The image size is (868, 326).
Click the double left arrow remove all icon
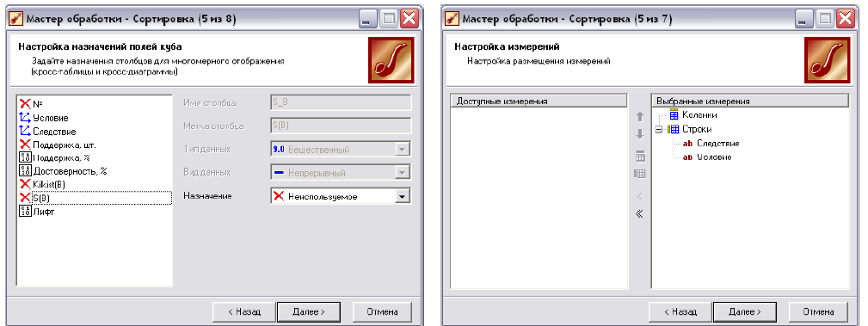coord(640,213)
